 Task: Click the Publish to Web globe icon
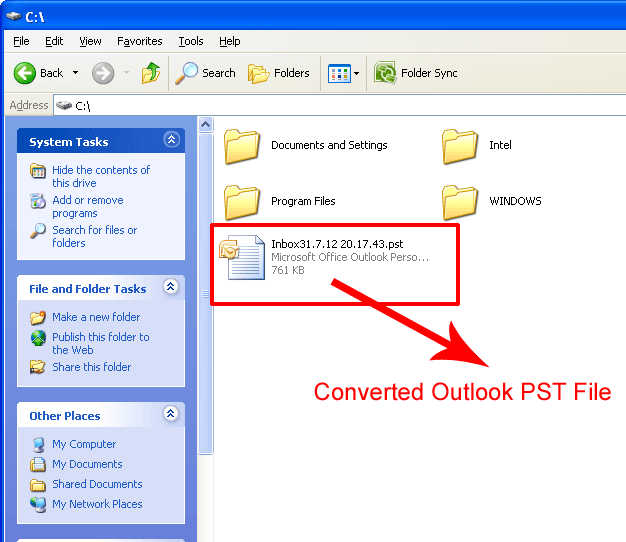pyautogui.click(x=38, y=338)
